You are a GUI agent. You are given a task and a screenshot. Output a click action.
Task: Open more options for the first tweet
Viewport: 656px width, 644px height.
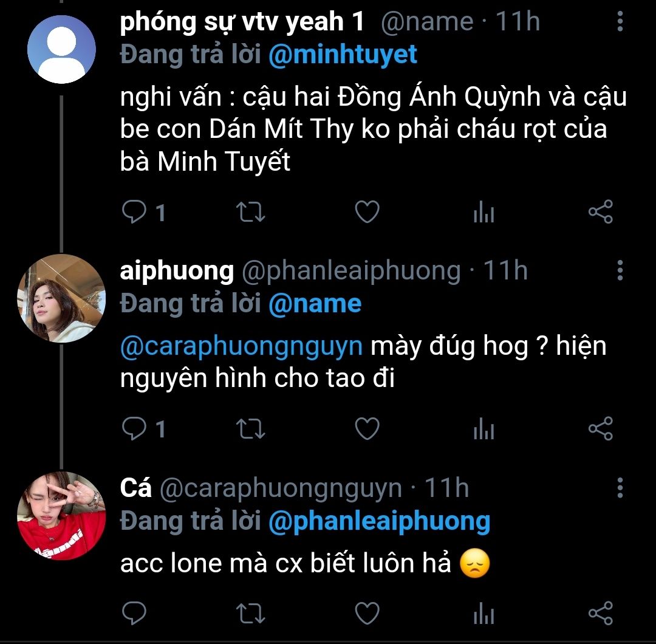tap(620, 23)
